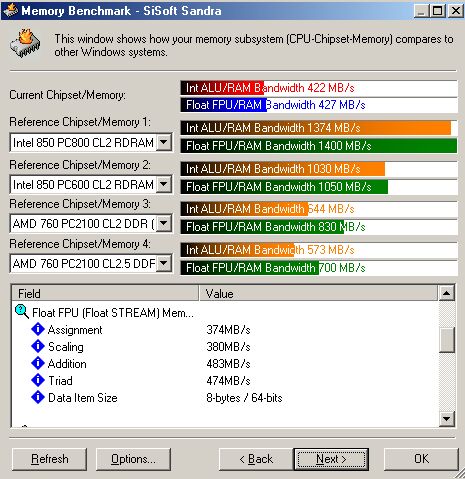Minimize the Memory Benchmark window
Viewport: 465px width, 479px height.
click(x=421, y=11)
